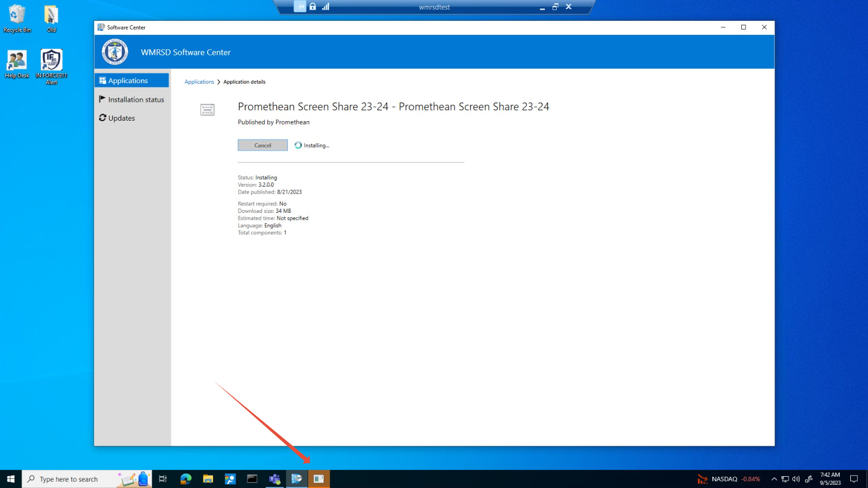Open the network status tray icon

pos(785,479)
